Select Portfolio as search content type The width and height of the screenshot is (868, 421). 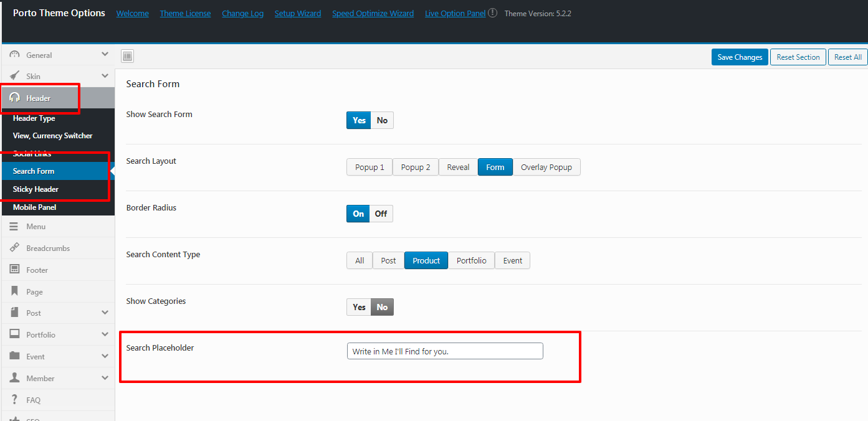472,260
